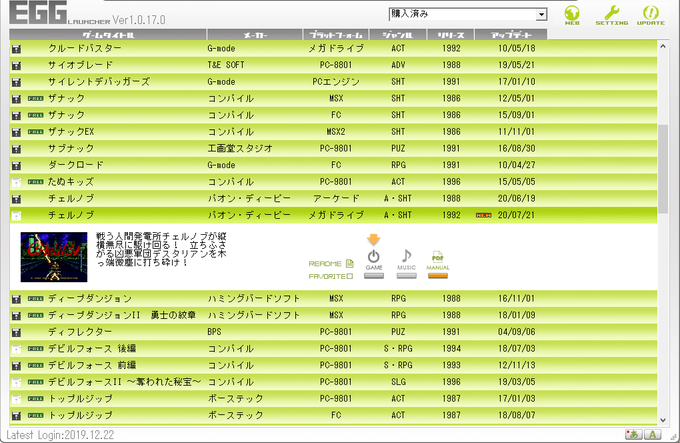Click the Japanese あ IME icon

tap(634, 434)
